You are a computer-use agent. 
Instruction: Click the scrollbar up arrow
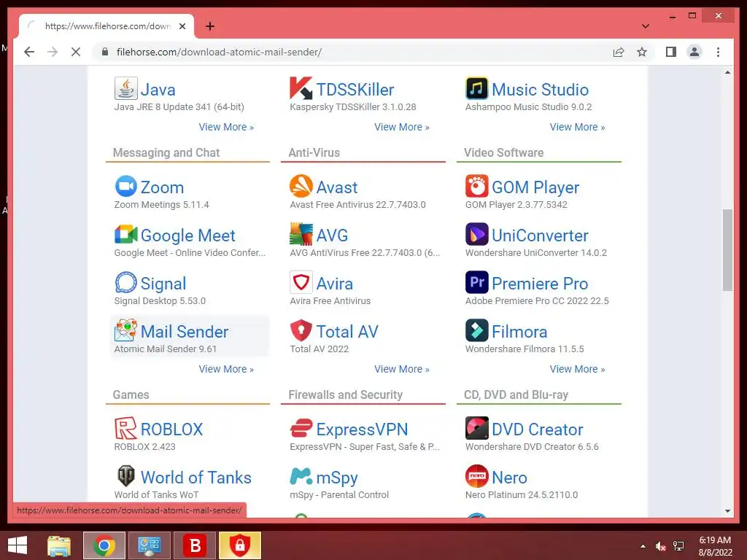click(727, 72)
